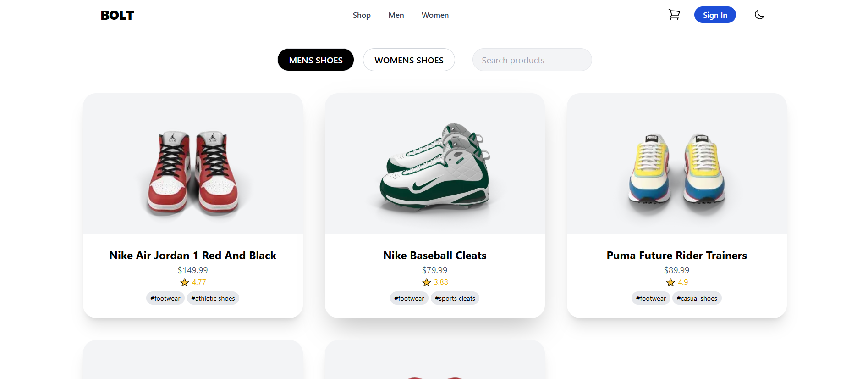
Task: Select the #athletic shoes tag
Action: [213, 298]
